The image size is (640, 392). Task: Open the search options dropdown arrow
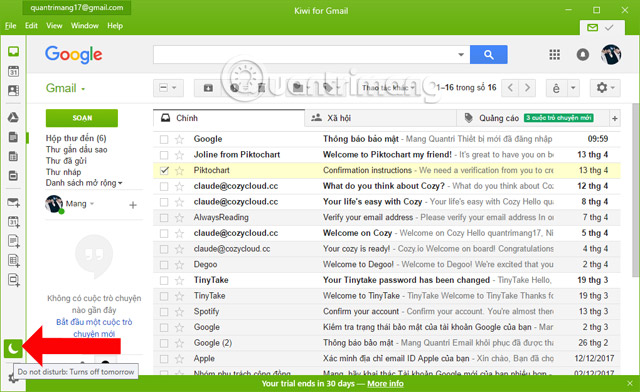(461, 55)
